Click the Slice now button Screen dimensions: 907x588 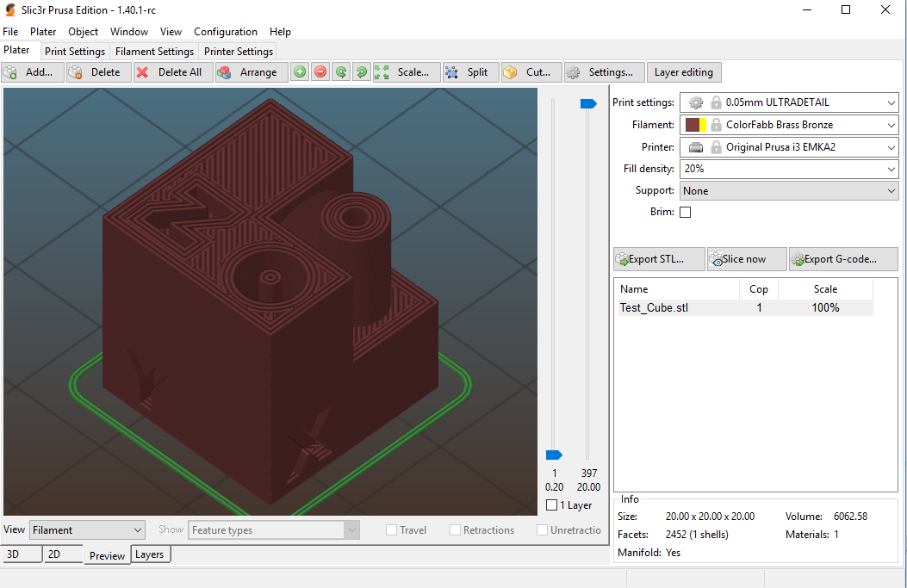tap(747, 259)
